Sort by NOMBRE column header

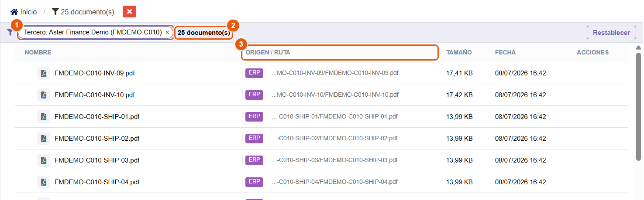click(x=38, y=52)
